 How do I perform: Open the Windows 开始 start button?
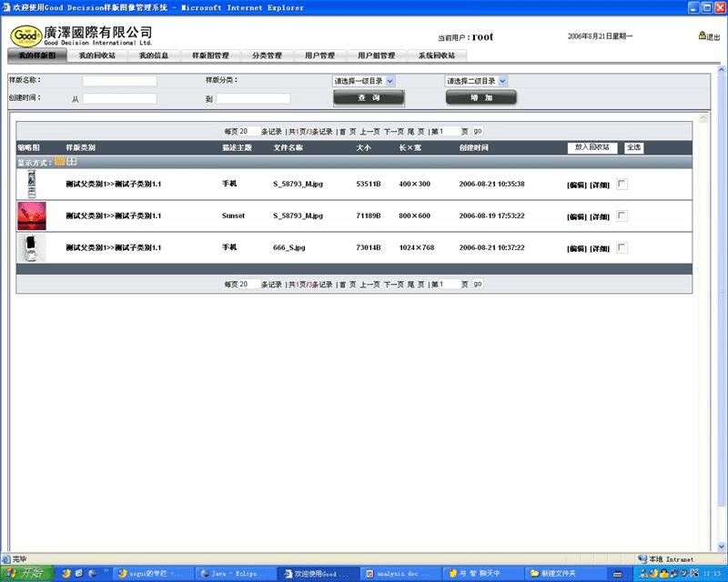click(27, 573)
